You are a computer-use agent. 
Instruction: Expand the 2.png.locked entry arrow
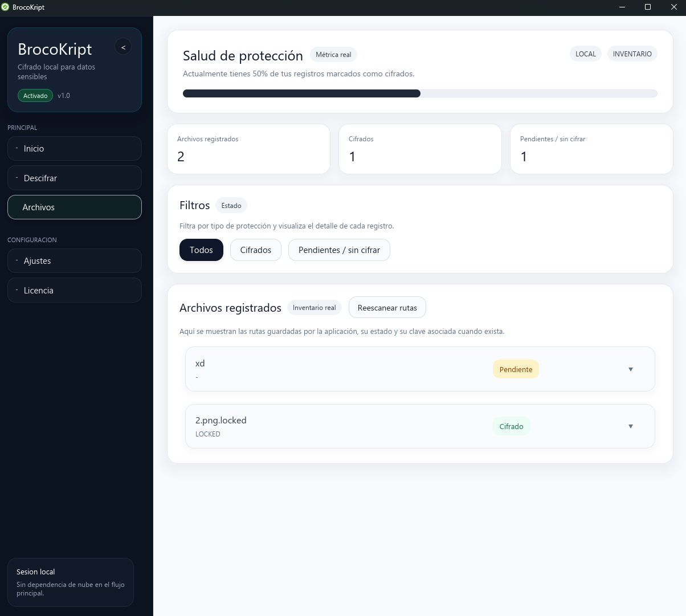(631, 426)
